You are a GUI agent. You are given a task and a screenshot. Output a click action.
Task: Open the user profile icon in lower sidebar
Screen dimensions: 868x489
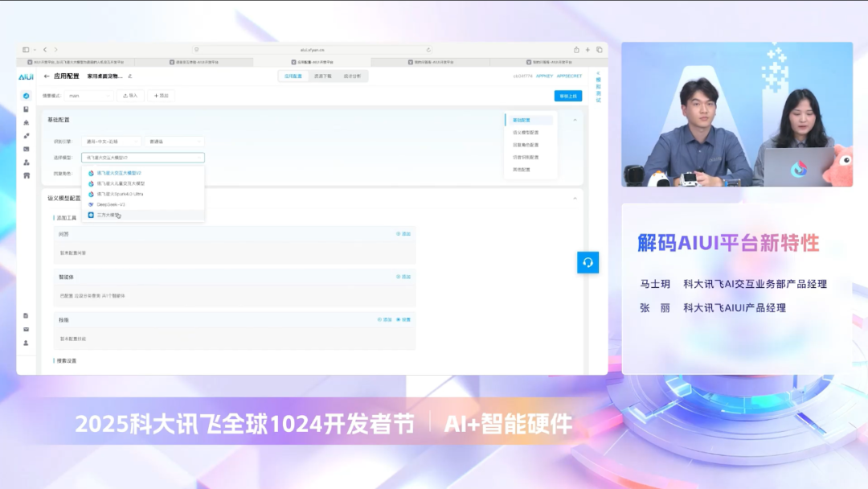[26, 343]
